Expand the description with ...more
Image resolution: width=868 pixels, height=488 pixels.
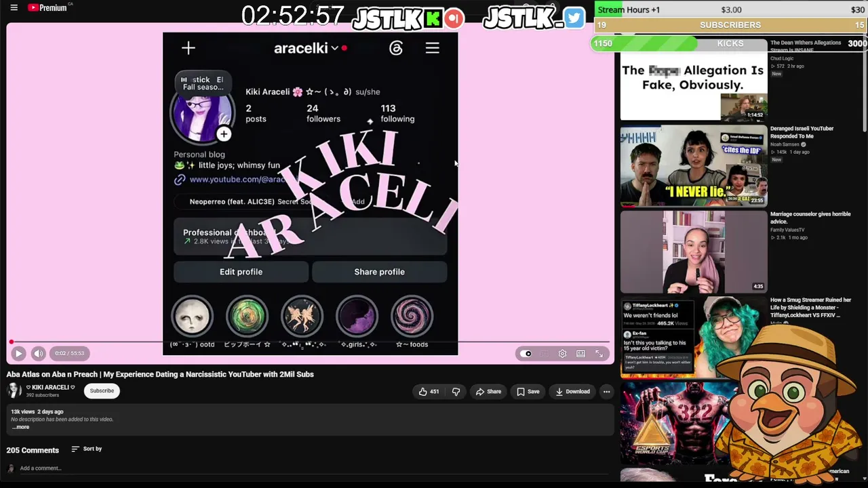pyautogui.click(x=20, y=427)
